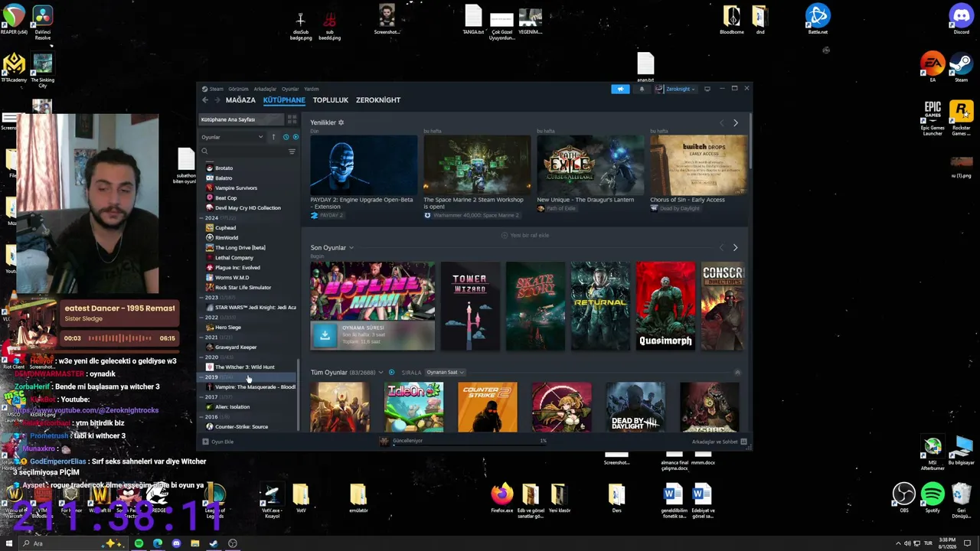Open the Yenilikler settings gear
The width and height of the screenshot is (980, 551).
click(341, 122)
